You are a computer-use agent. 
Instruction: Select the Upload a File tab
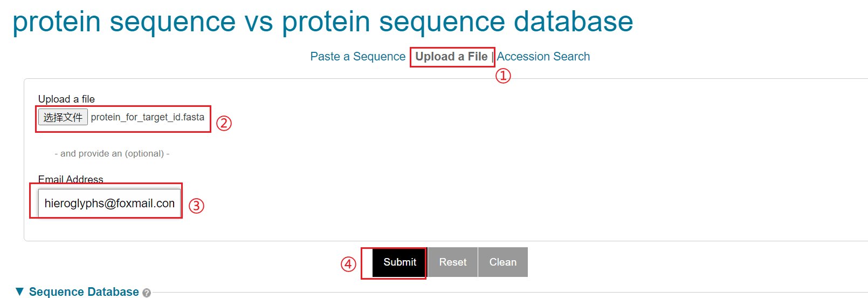(x=451, y=57)
